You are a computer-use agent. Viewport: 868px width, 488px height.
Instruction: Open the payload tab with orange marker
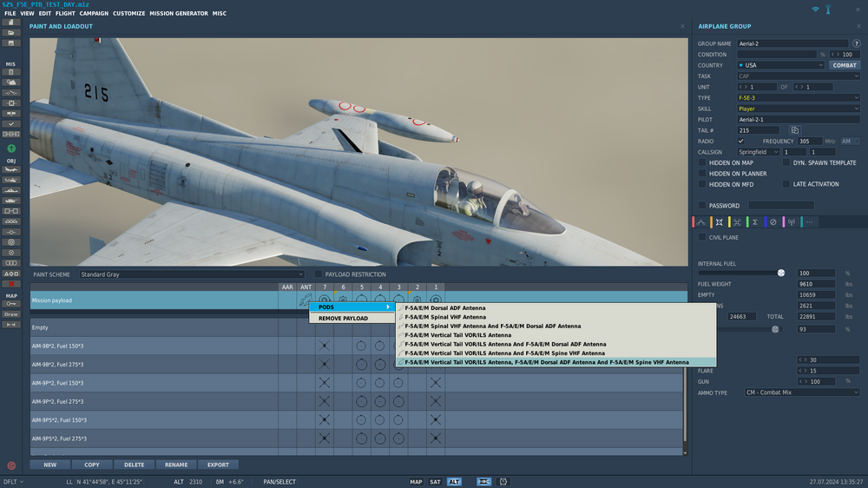click(x=719, y=222)
